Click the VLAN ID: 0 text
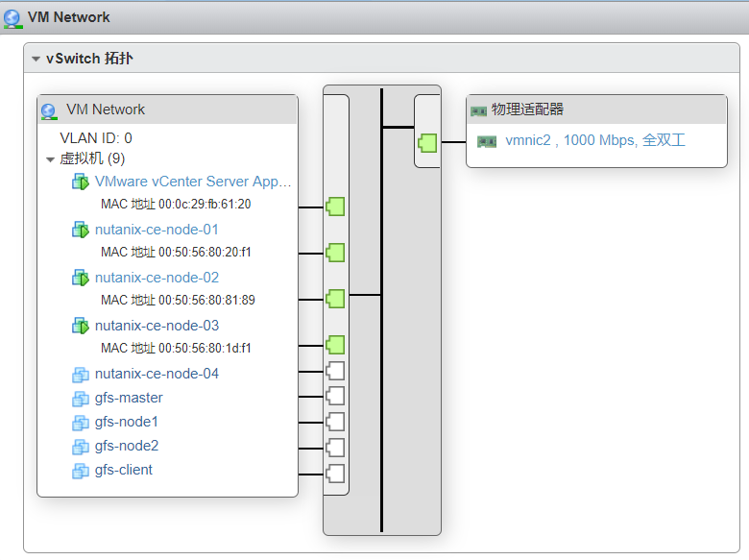749x560 pixels. pos(96,138)
